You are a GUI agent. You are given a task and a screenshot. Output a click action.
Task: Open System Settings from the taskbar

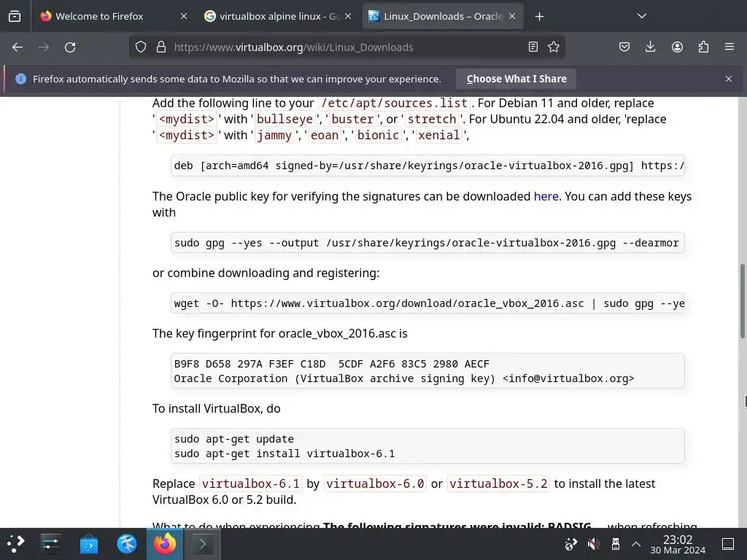50,544
